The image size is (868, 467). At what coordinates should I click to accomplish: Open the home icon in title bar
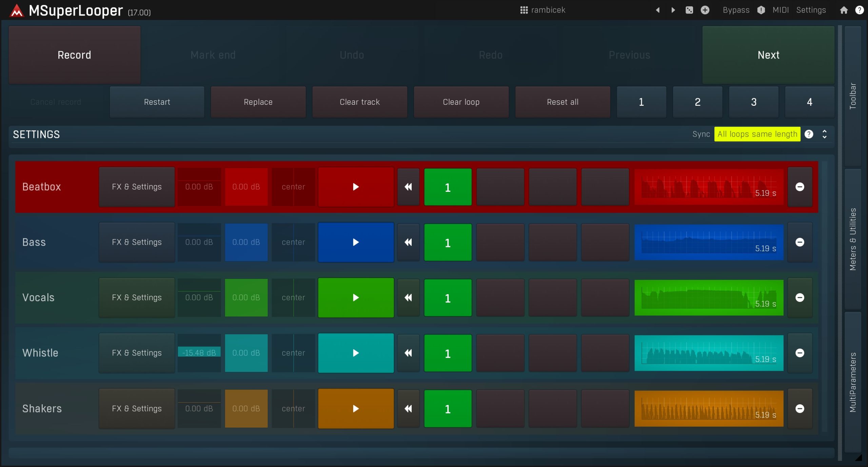click(x=844, y=10)
